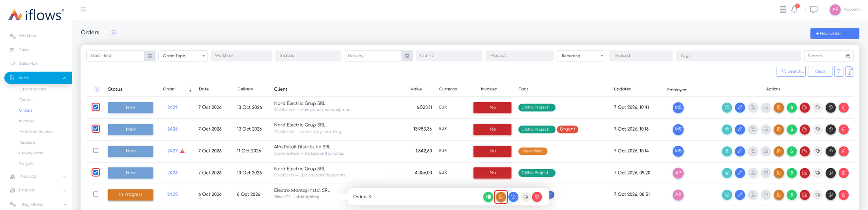This screenshot has height=210, width=868.
Task: Click green bulk icon in Orders 3 bar
Action: 488,197
